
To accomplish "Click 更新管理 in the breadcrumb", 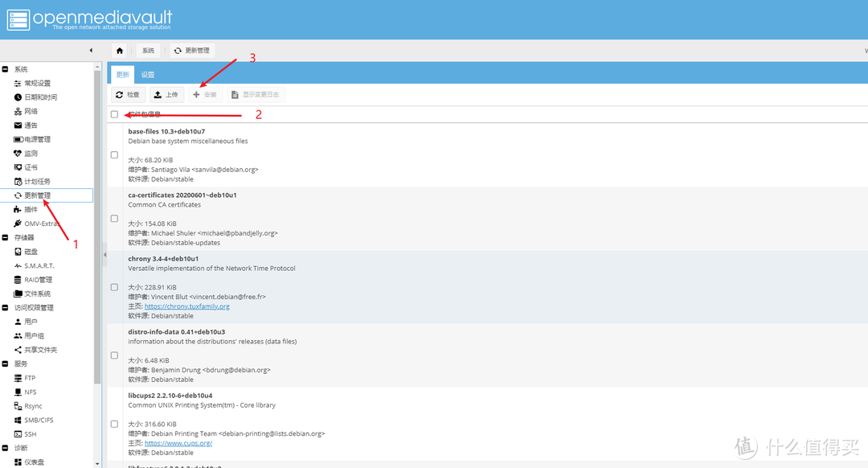I will click(x=193, y=51).
